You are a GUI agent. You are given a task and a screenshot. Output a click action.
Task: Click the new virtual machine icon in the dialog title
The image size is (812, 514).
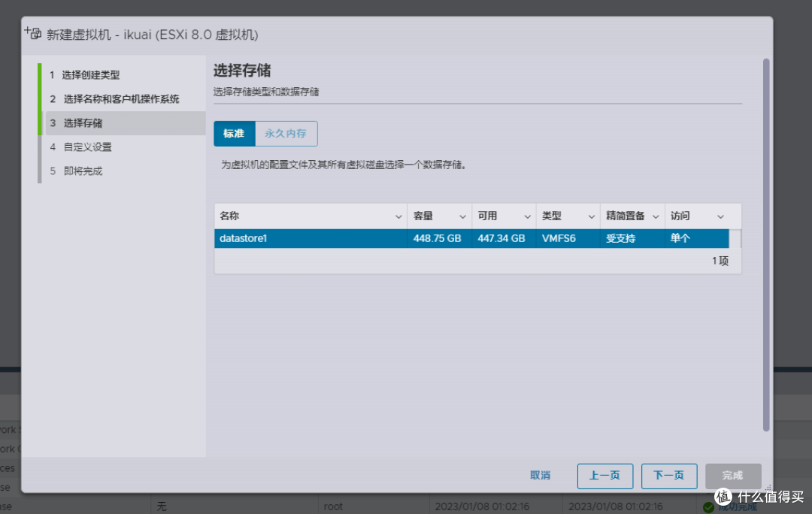[x=32, y=32]
